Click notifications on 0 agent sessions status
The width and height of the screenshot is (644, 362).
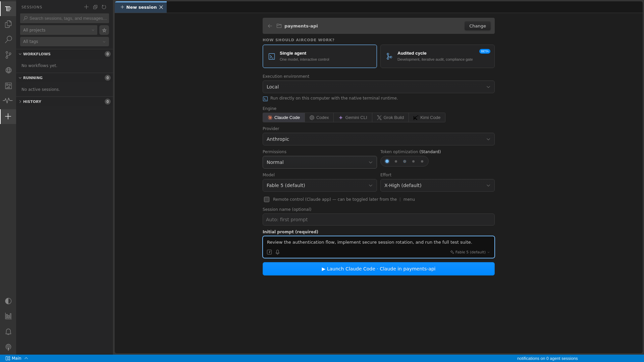point(547,358)
